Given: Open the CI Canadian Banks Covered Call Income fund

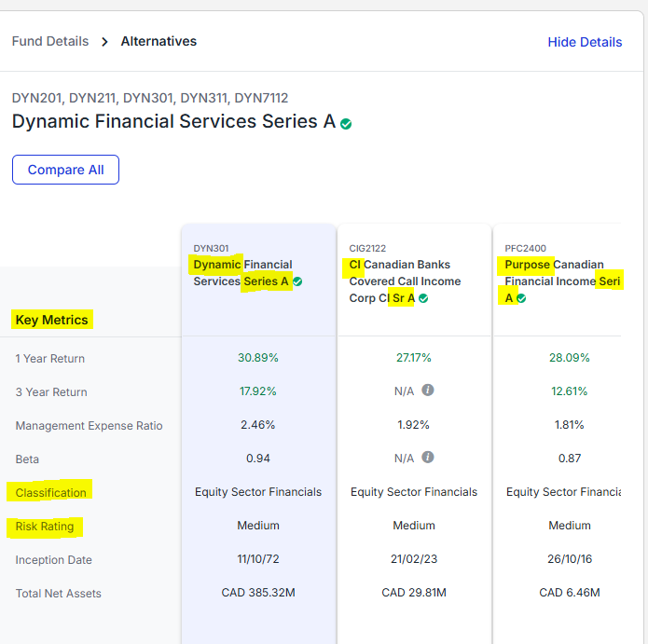Looking at the screenshot, I should coord(405,281).
